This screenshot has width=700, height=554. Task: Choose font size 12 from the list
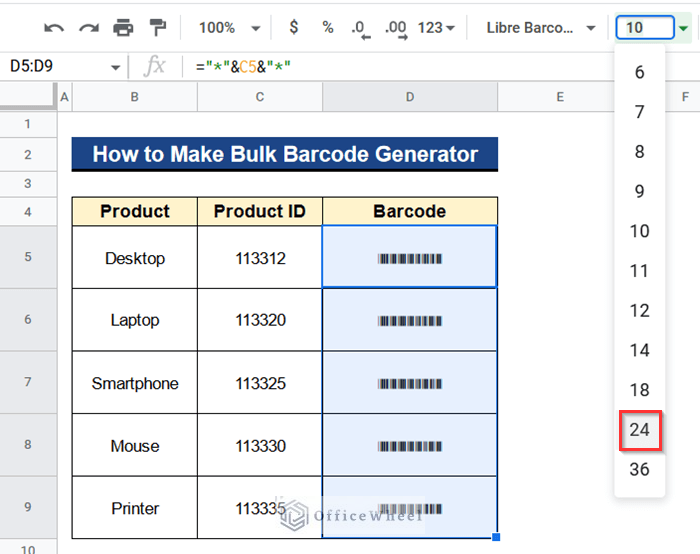tap(639, 311)
